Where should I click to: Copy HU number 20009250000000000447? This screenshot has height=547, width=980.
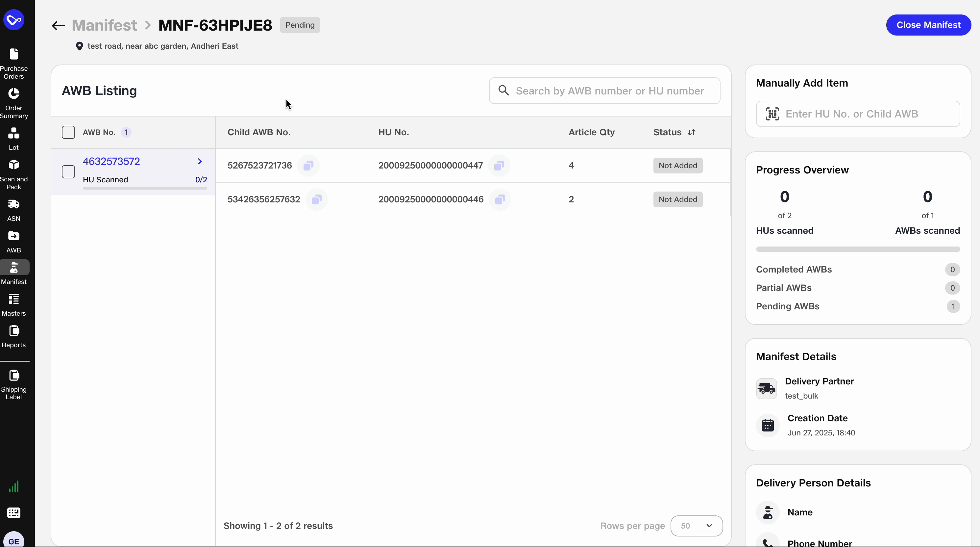(x=500, y=165)
